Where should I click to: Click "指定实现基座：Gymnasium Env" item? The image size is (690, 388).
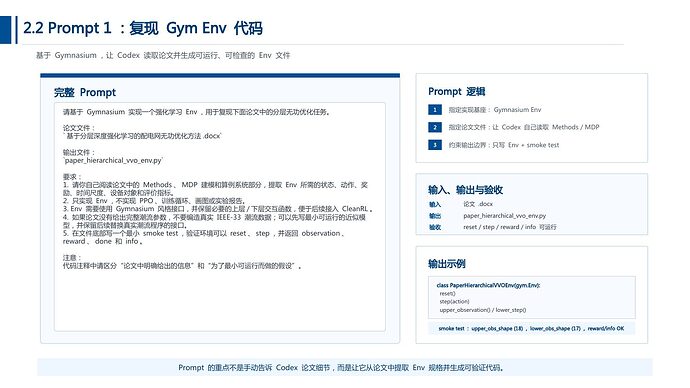tap(495, 110)
